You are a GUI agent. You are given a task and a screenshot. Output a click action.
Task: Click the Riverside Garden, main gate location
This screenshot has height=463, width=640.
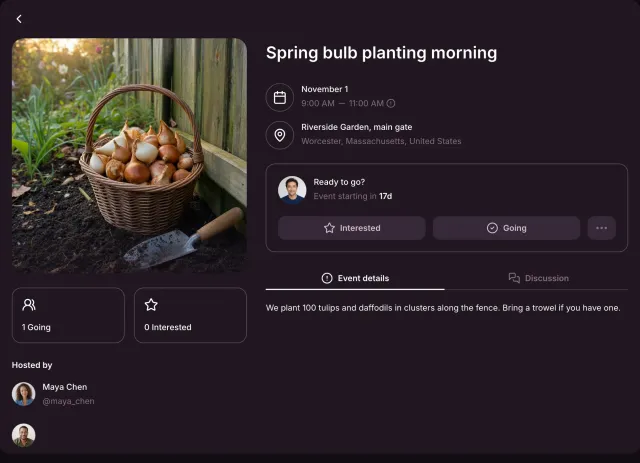tap(357, 127)
